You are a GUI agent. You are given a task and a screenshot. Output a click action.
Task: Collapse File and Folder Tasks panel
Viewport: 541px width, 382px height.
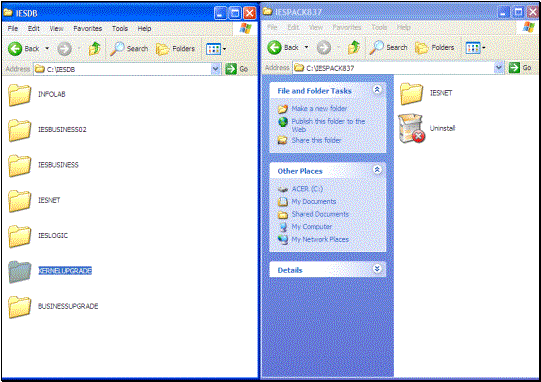click(x=377, y=90)
